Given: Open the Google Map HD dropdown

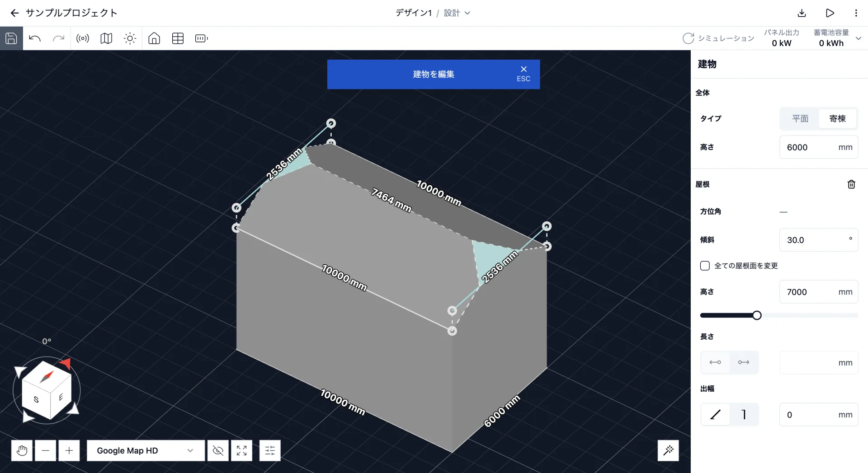Looking at the screenshot, I should (146, 450).
